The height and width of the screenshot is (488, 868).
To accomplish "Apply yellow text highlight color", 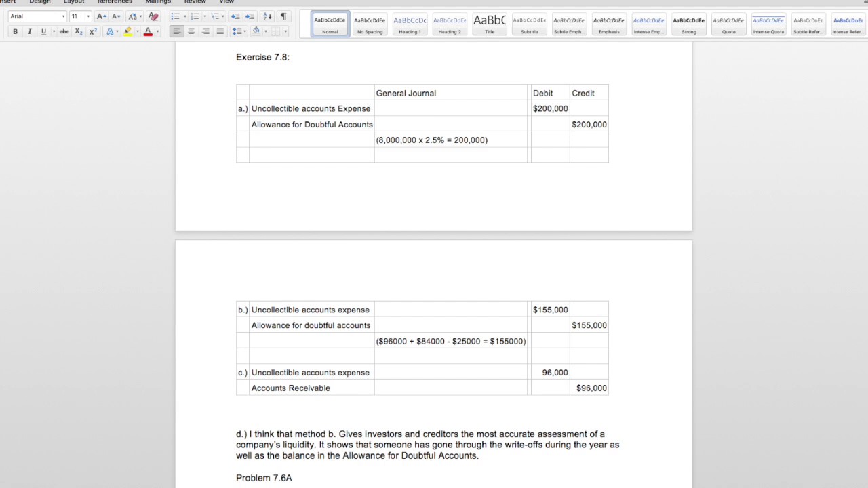I will tap(127, 31).
